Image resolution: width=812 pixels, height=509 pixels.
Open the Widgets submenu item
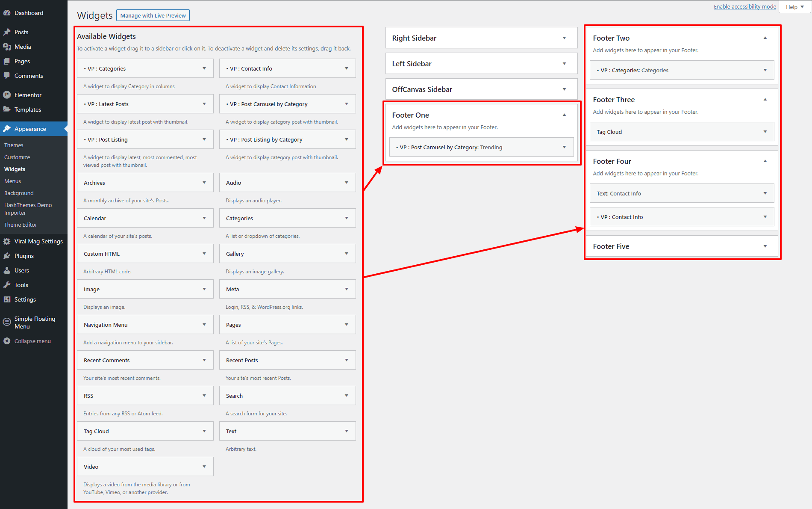tap(15, 169)
